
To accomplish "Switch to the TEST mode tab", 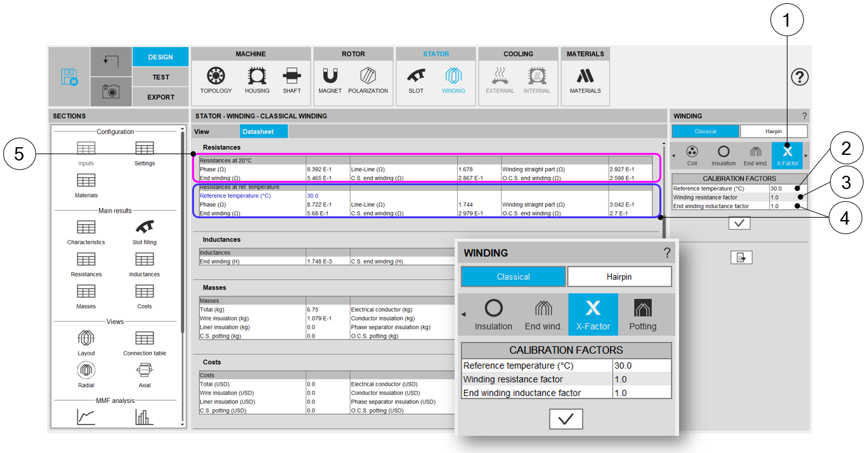I will [160, 77].
